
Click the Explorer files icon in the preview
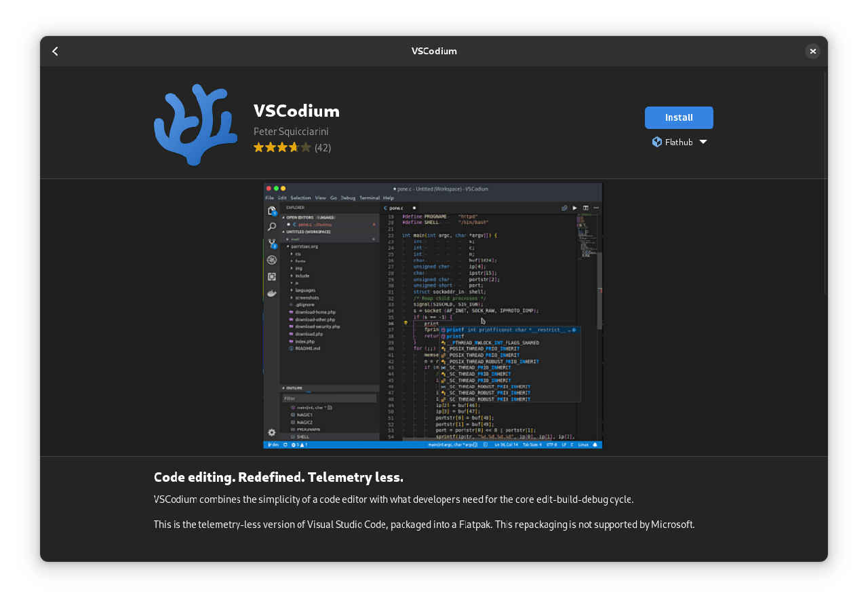tap(272, 211)
